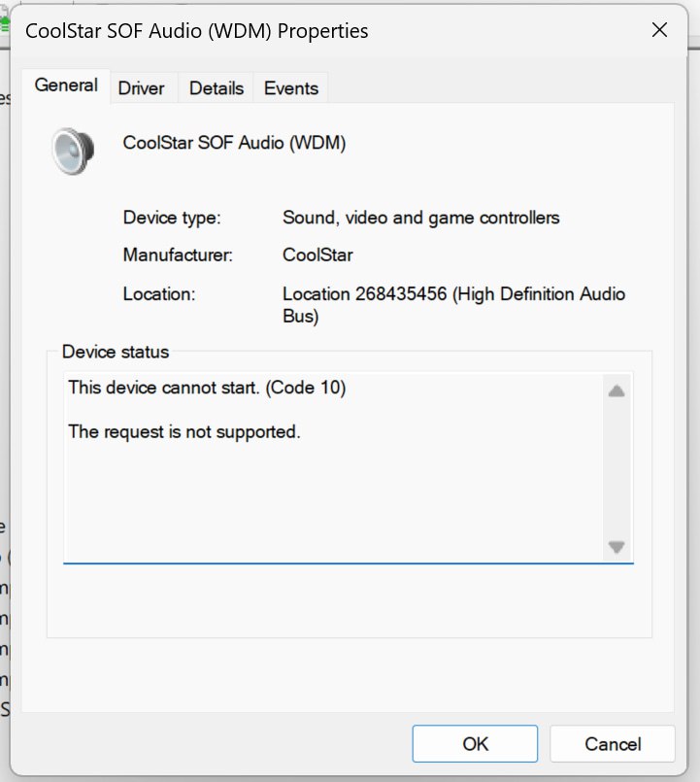Click the device name beside the speaker icon
This screenshot has width=700, height=782.
[234, 143]
